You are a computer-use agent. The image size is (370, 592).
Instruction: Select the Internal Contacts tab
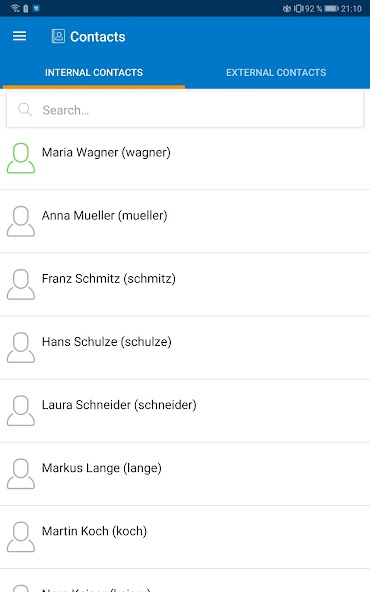point(94,72)
